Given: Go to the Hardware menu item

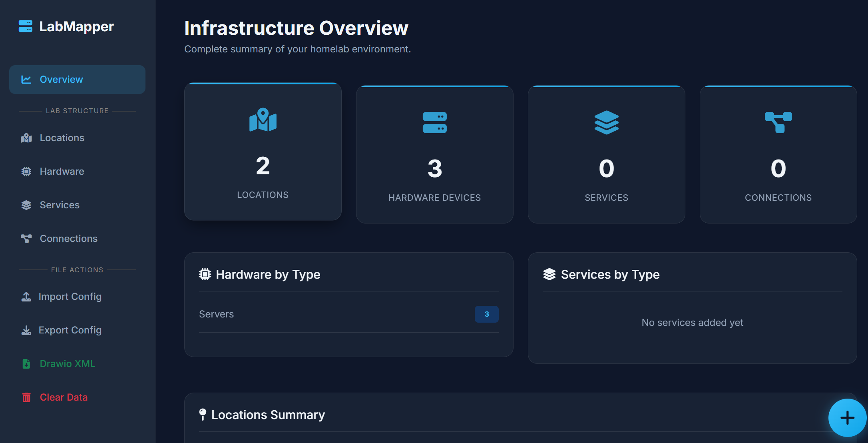Looking at the screenshot, I should (62, 172).
